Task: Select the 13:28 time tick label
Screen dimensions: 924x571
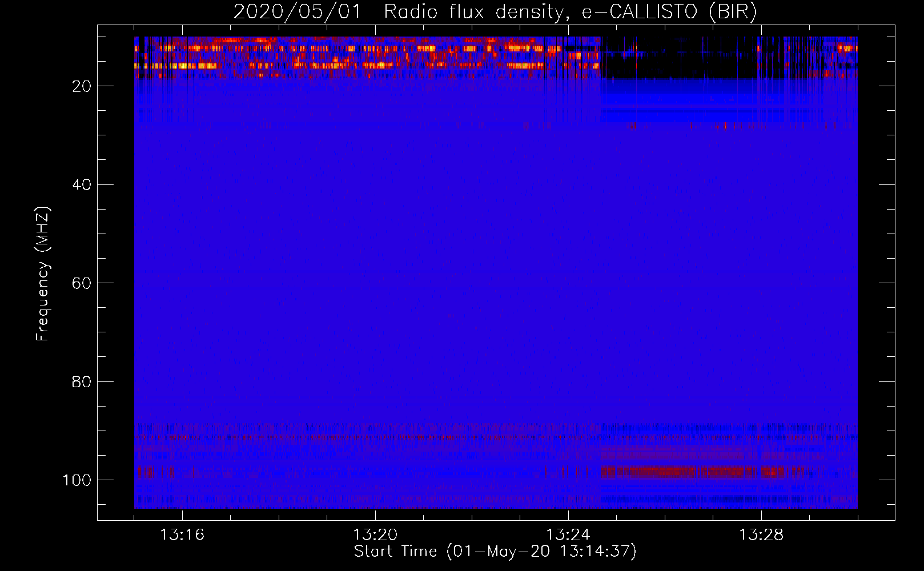Action: (761, 535)
